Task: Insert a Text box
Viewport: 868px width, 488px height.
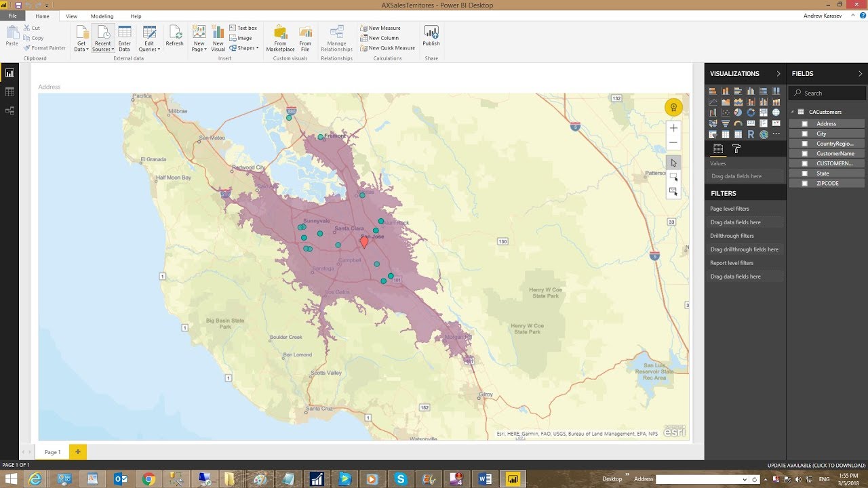Action: point(243,28)
